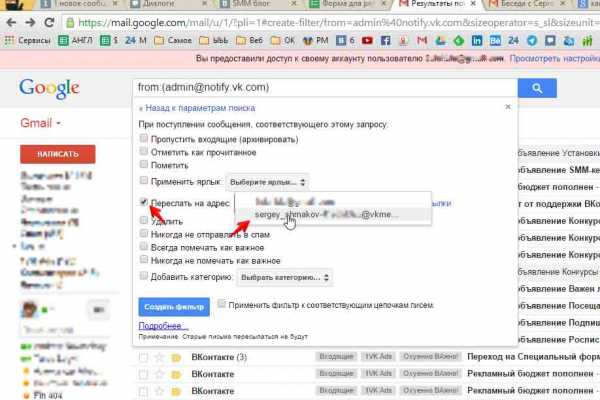Click the browser forward arrow
This screenshot has width=600, height=400.
[30, 23]
